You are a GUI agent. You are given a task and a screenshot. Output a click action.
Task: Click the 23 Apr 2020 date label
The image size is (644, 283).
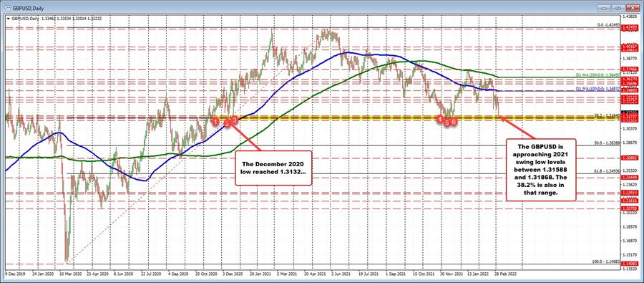coord(98,273)
